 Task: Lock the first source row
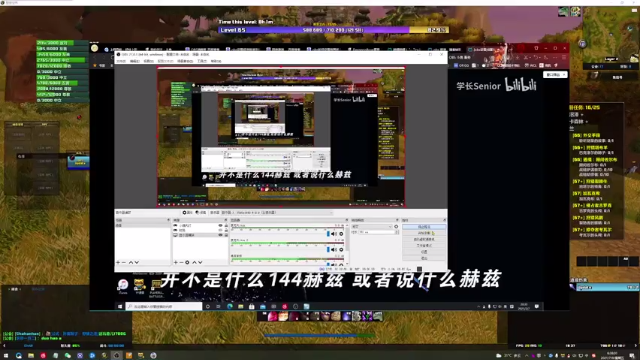226,225
